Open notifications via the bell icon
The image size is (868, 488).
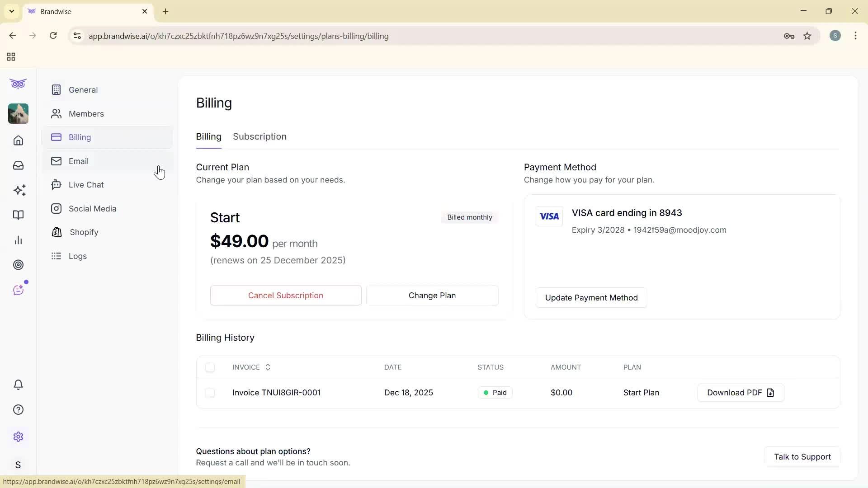[x=18, y=385]
